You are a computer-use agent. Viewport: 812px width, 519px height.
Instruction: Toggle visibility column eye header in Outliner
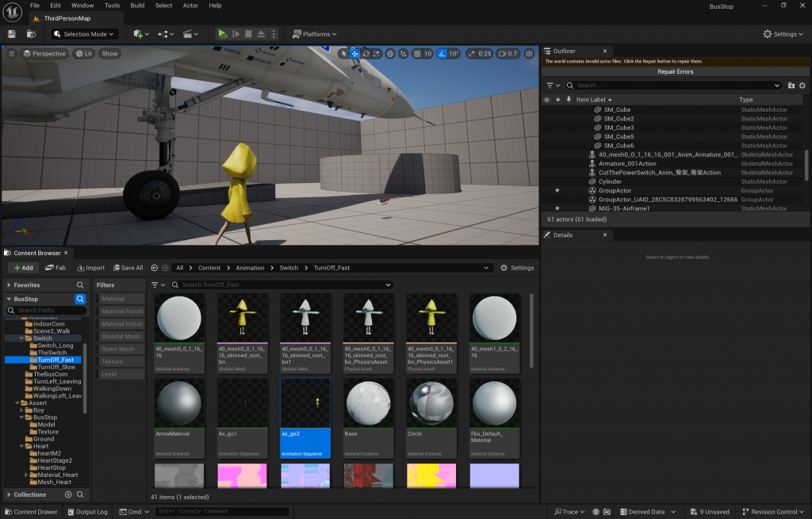[546, 99]
